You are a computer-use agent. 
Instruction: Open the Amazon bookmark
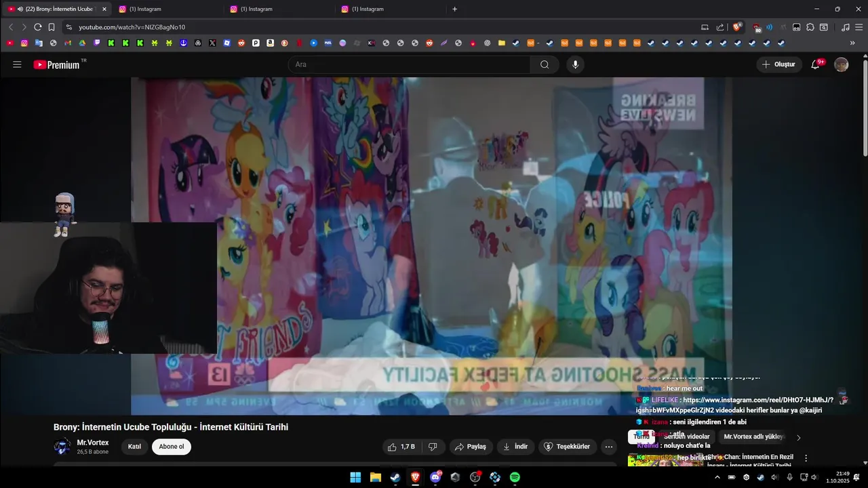point(270,43)
